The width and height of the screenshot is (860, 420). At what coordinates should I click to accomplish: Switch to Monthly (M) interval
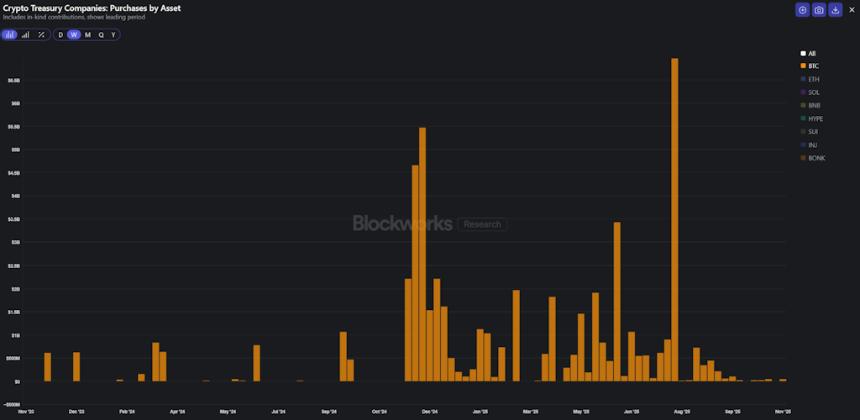[x=87, y=35]
